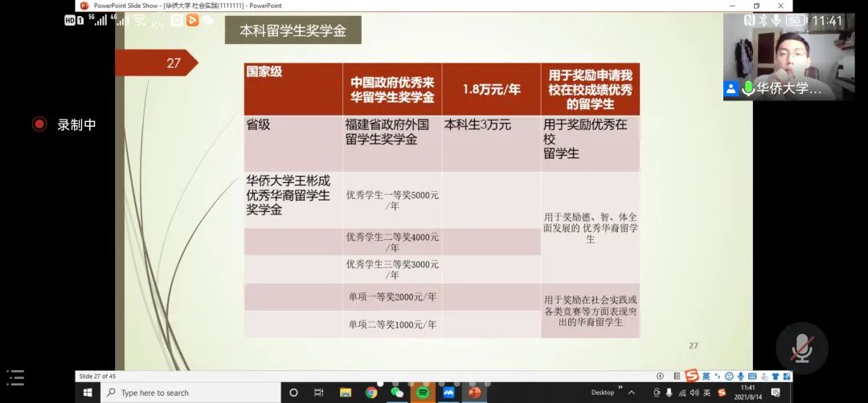
Task: Click PowerPoint logo in title bar
Action: tap(84, 6)
